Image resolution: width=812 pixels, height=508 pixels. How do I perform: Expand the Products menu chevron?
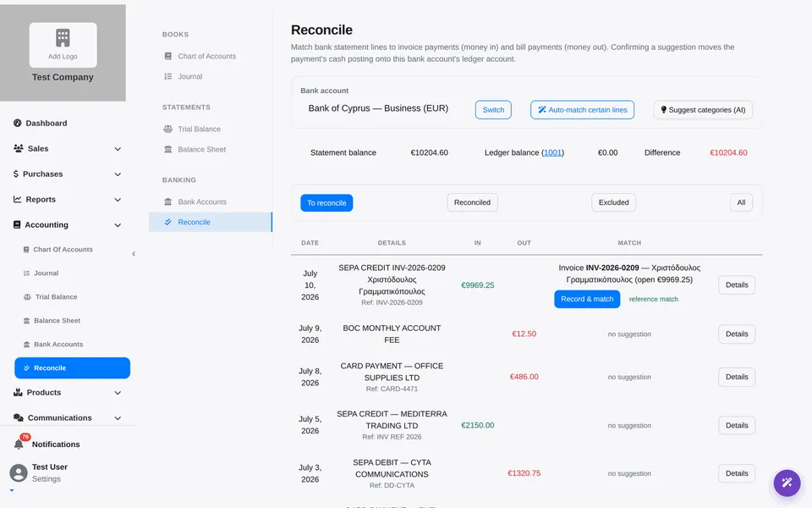(x=118, y=393)
